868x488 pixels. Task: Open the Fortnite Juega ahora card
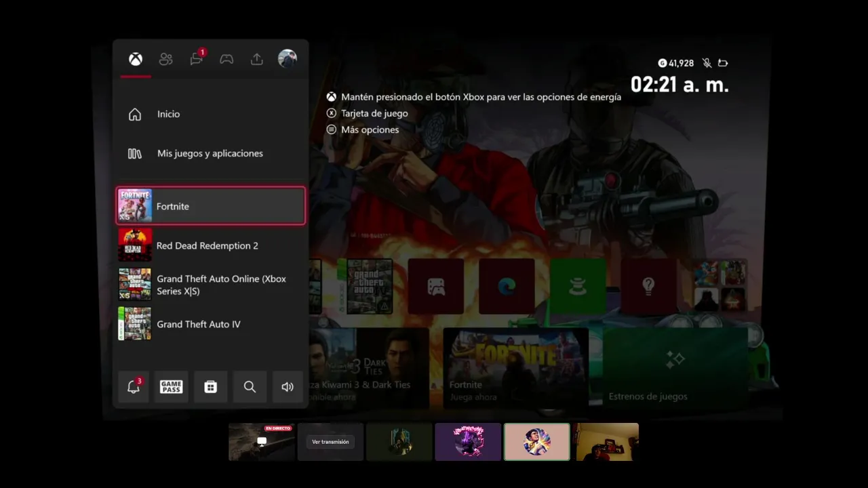[x=515, y=368]
